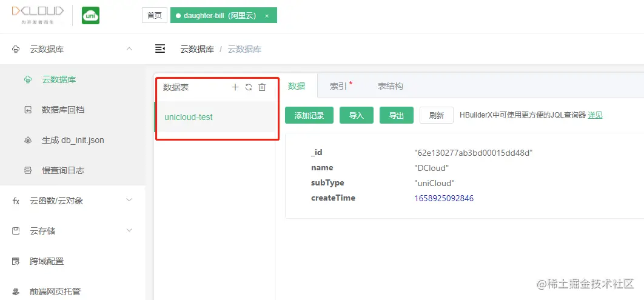Expand the 云函数/云对象 section chevron
The height and width of the screenshot is (300, 644).
129,200
